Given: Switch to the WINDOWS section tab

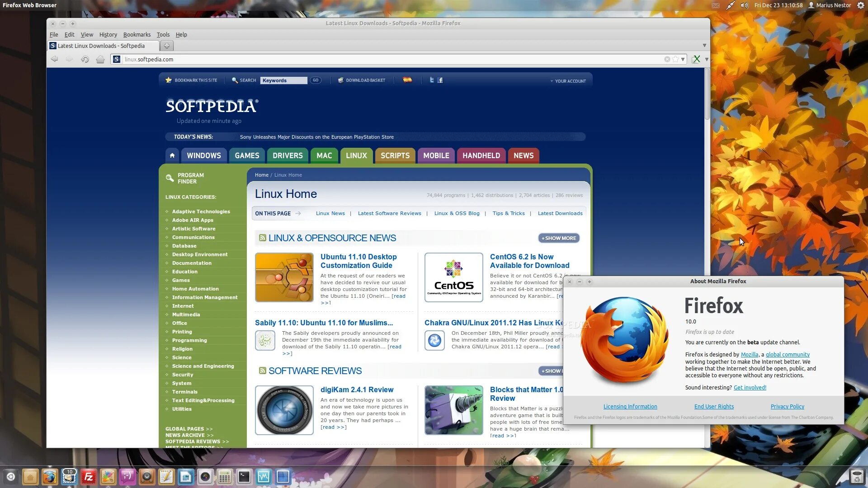Looking at the screenshot, I should click(x=204, y=155).
